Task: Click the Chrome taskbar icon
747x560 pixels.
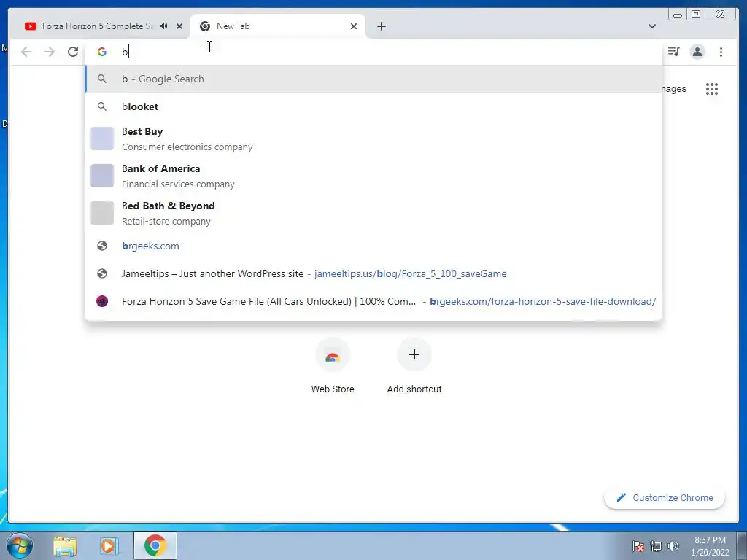Action: pos(155,545)
